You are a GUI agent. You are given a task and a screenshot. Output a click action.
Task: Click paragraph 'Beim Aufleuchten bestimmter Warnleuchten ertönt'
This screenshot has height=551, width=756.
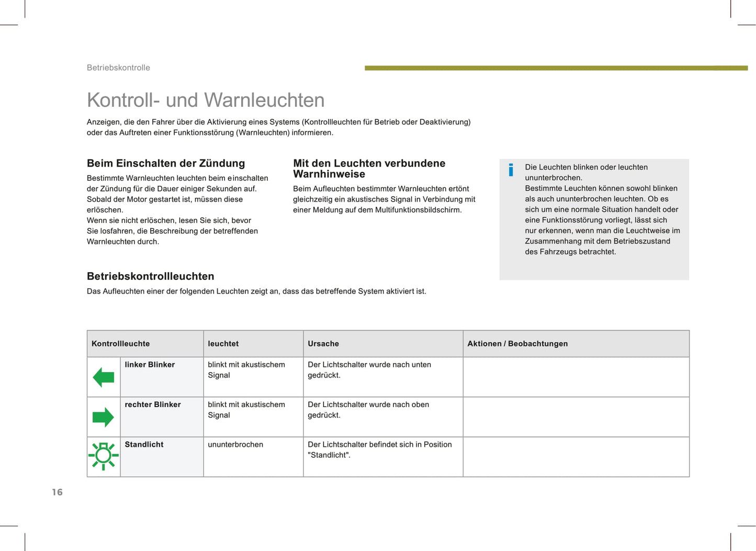tap(384, 199)
